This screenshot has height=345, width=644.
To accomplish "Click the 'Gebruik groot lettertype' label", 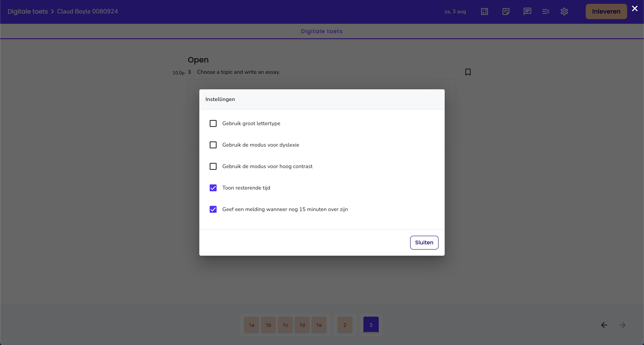I will pyautogui.click(x=251, y=123).
